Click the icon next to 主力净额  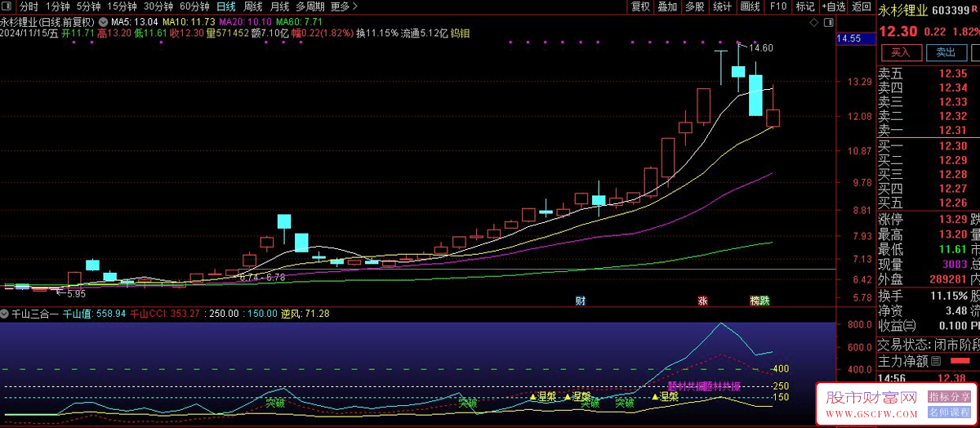(x=936, y=360)
